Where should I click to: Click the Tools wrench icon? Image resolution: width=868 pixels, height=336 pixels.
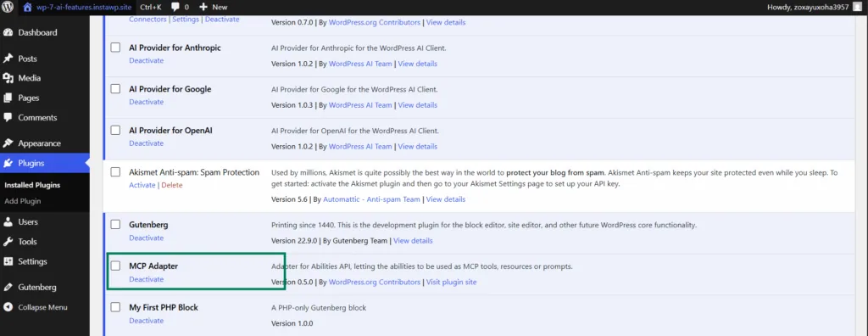coord(8,242)
